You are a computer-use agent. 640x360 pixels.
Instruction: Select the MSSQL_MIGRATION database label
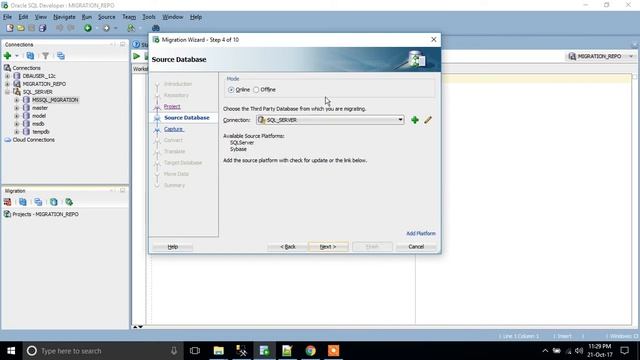pos(55,100)
